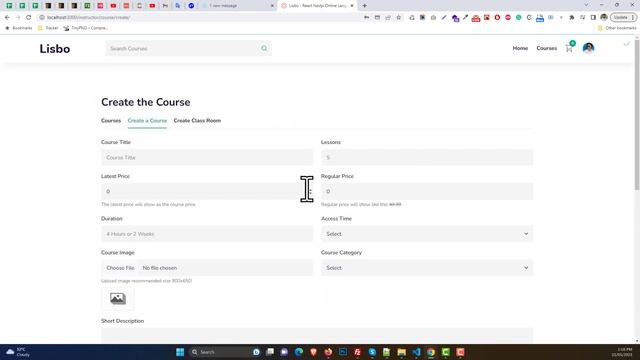640x360 pixels.
Task: Open the Windows Start menu
Action: click(x=180, y=352)
